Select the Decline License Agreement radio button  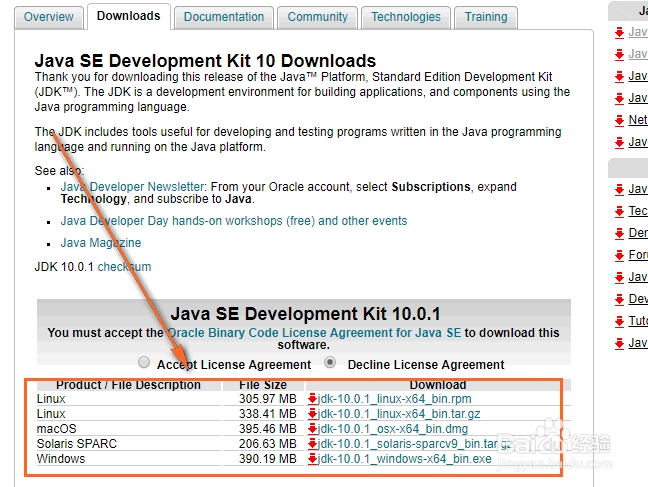click(330, 363)
